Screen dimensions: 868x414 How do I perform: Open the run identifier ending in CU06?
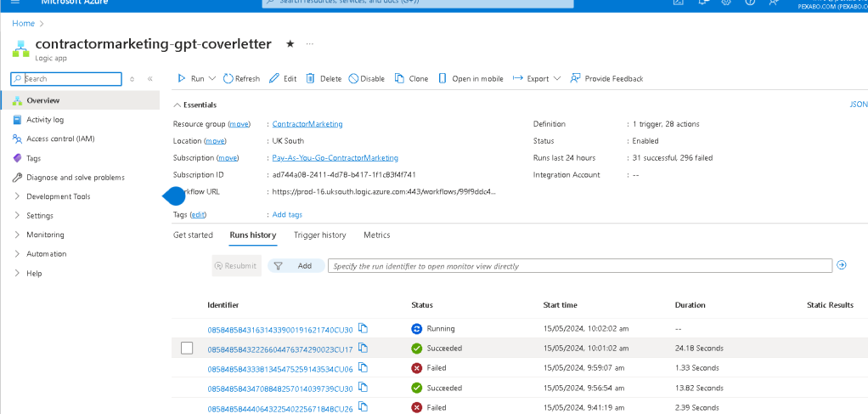tap(280, 369)
